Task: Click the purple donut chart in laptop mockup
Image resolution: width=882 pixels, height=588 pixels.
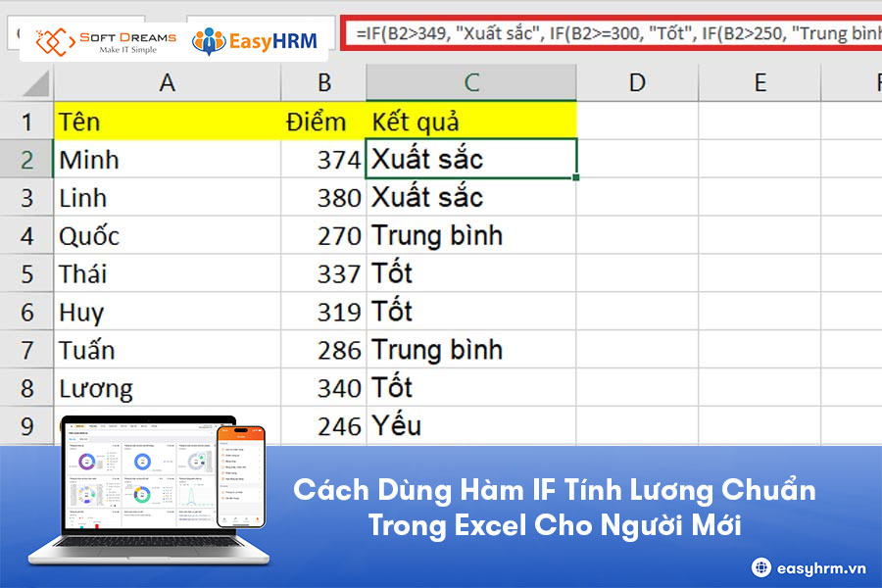Action: pos(87,460)
